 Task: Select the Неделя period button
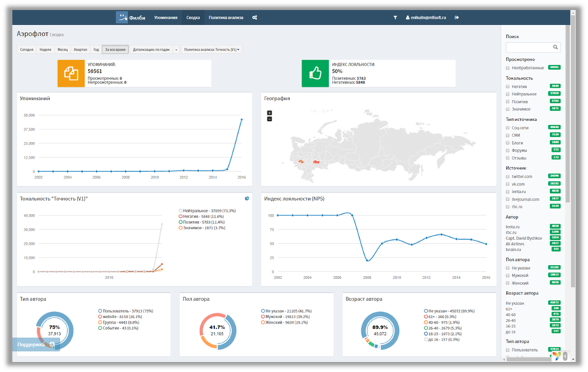(x=45, y=50)
